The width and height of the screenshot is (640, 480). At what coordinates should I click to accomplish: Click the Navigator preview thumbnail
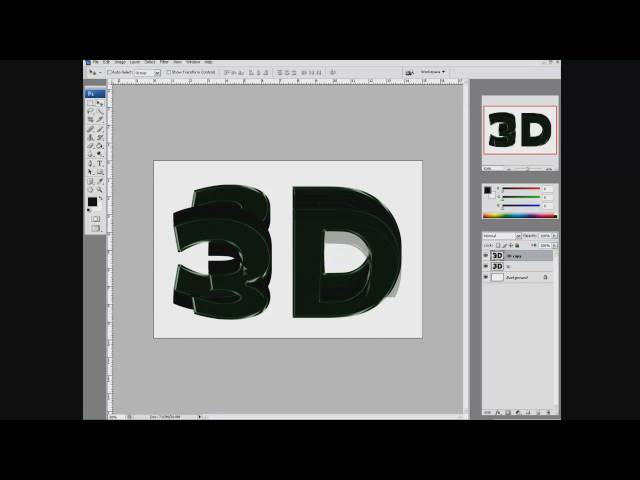(x=520, y=130)
